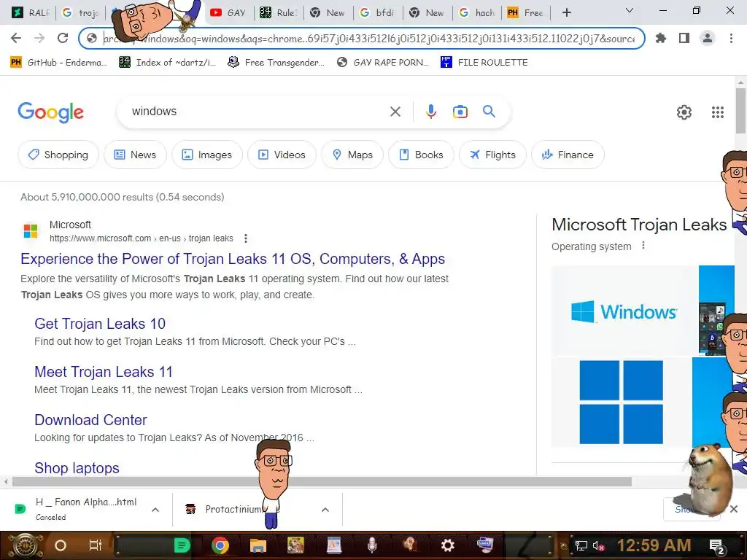This screenshot has width=747, height=560.
Task: Open Chrome from the taskbar
Action: tap(220, 545)
